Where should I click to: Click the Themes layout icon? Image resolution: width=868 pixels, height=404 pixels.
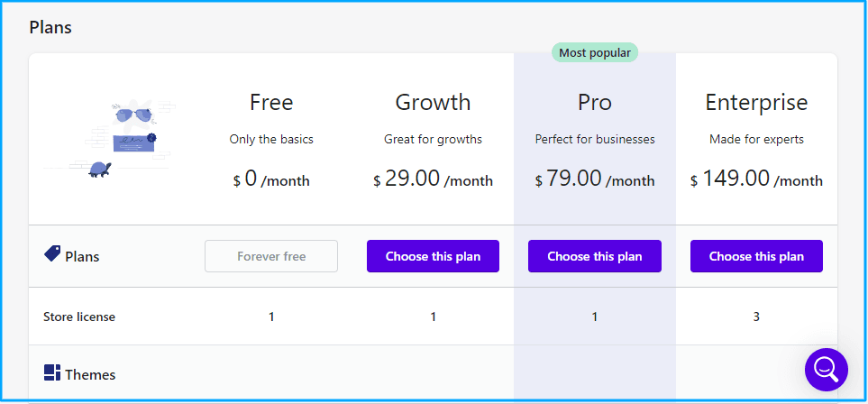pyautogui.click(x=52, y=373)
